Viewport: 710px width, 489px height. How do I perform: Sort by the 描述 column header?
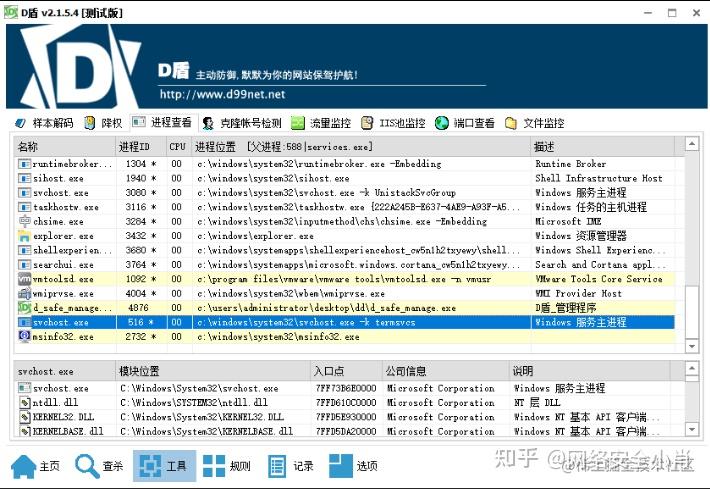(602, 147)
